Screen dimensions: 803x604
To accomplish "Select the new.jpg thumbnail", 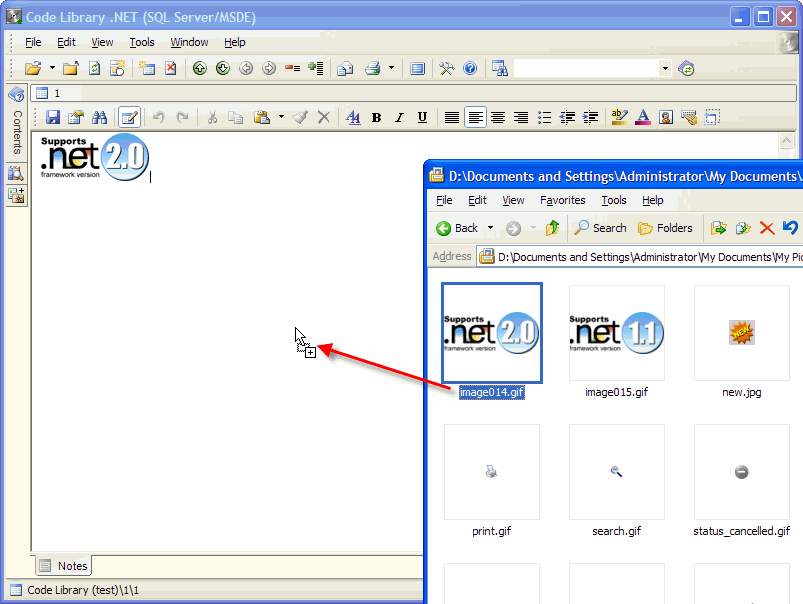I will 742,333.
